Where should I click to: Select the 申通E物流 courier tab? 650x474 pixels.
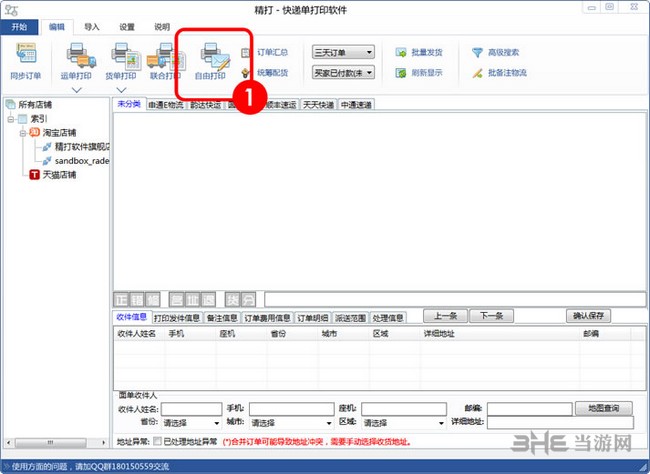[166, 105]
